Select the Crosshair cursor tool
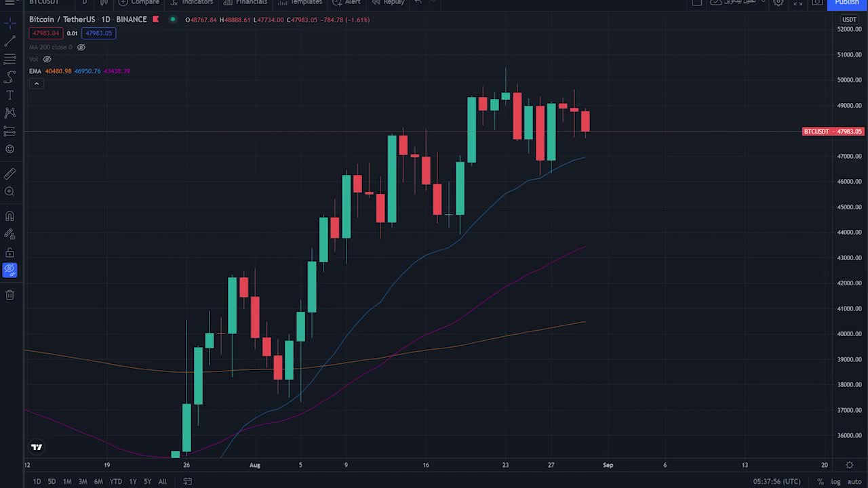This screenshot has width=868, height=488. (x=9, y=23)
